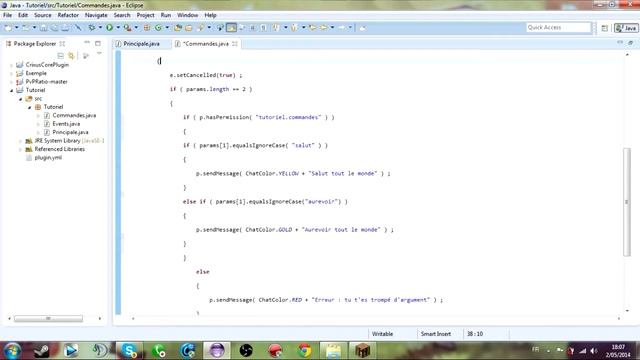Viewport: 640px width, 360px height.
Task: Navigate Forward with the arrow icon
Action: click(x=341, y=28)
